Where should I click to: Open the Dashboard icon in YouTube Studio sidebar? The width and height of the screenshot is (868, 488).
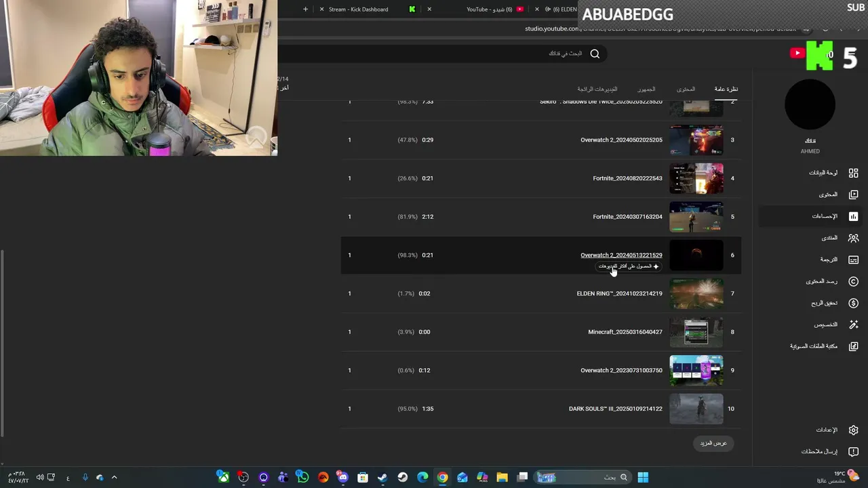(853, 173)
